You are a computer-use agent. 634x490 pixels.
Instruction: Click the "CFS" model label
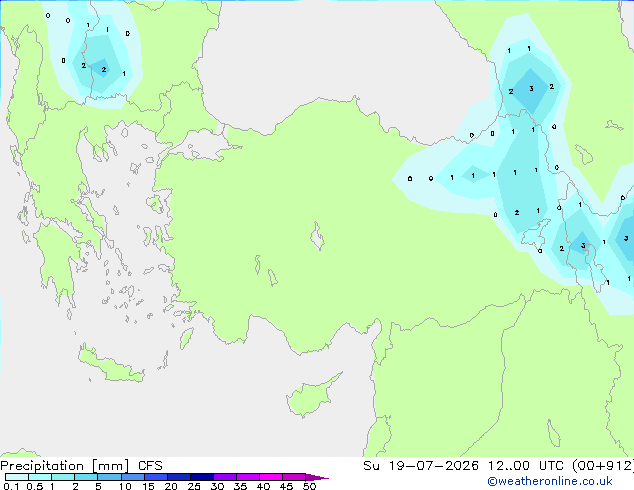pos(150,466)
